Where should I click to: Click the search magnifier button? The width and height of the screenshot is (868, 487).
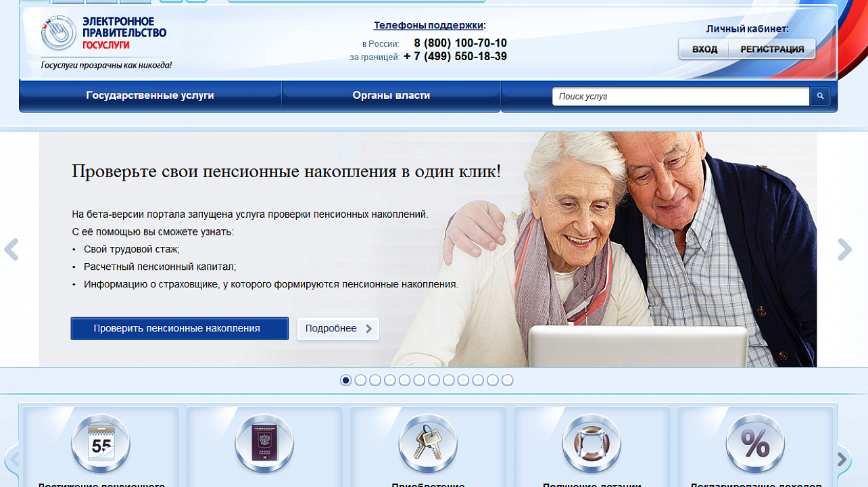pyautogui.click(x=819, y=97)
